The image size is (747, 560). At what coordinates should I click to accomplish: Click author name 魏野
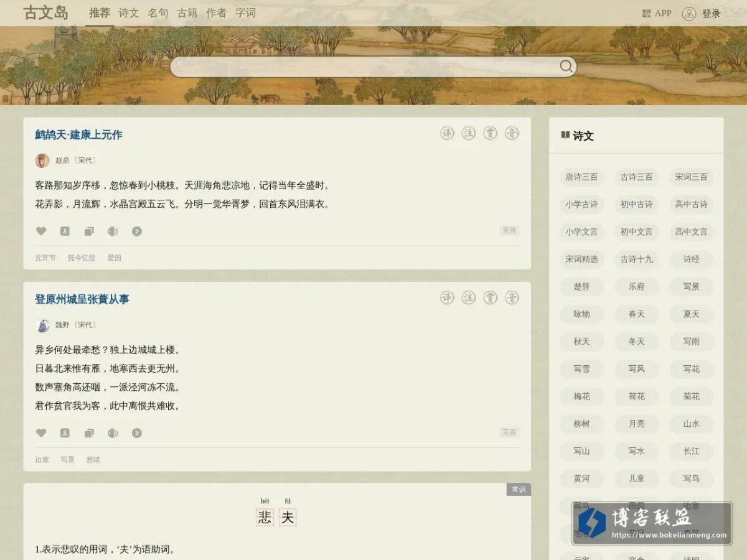pyautogui.click(x=62, y=325)
